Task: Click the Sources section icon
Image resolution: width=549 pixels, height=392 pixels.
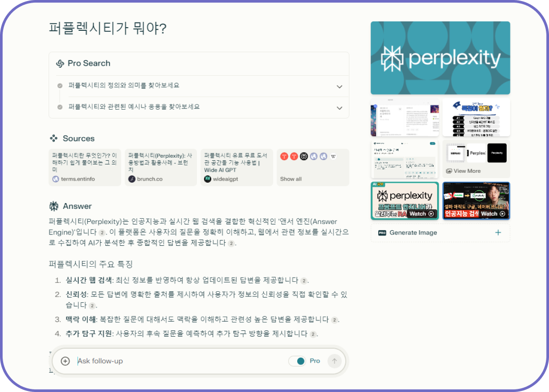Action: [x=54, y=138]
